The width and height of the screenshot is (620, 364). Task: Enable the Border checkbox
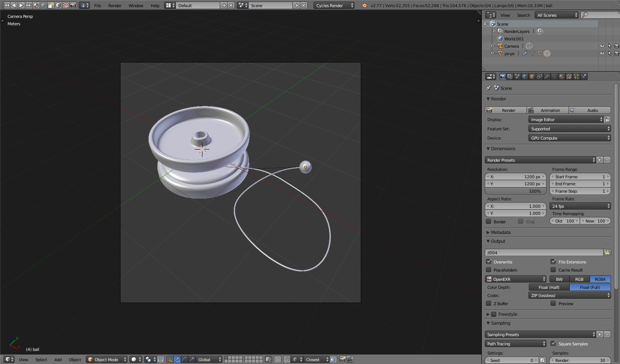click(x=488, y=221)
